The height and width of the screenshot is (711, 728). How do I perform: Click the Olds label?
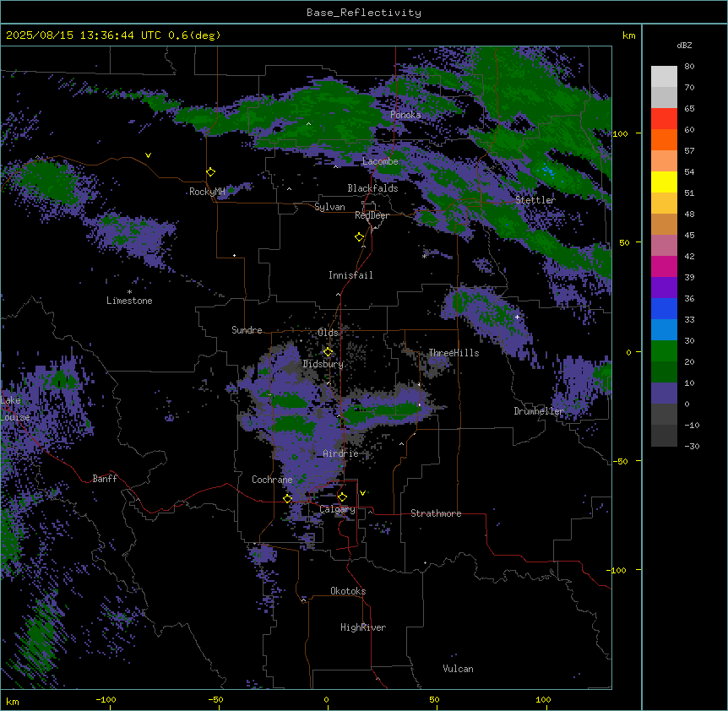(328, 333)
